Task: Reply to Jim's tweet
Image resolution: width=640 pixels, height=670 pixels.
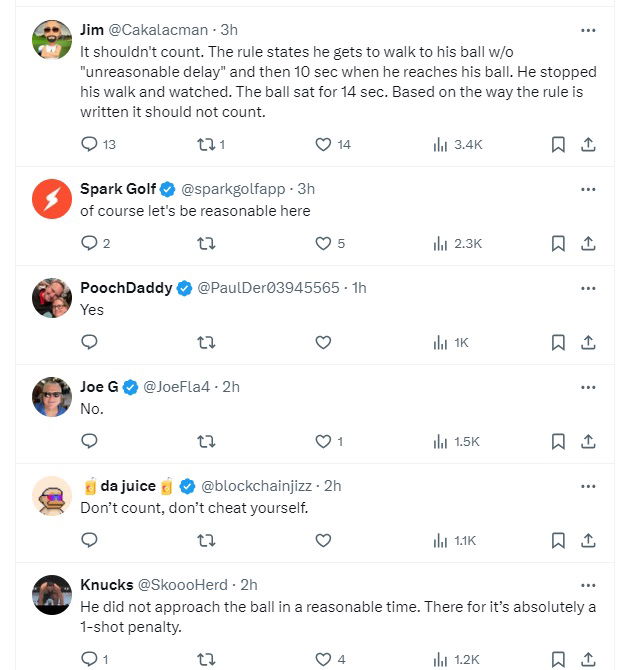Action: [89, 144]
